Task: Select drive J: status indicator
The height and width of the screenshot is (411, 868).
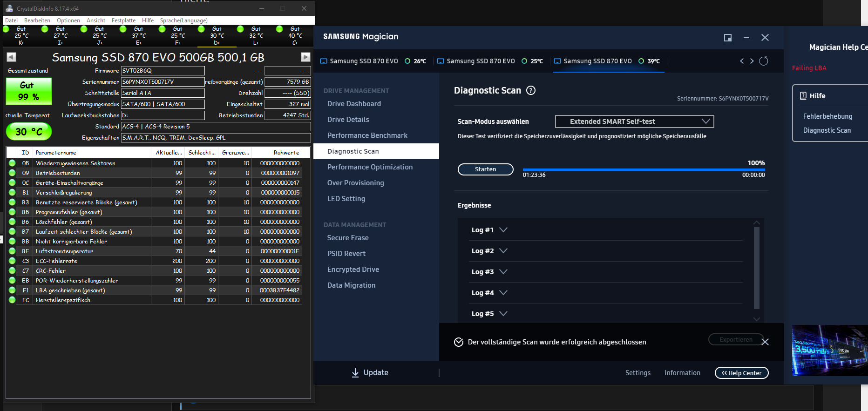Action: pos(84,29)
